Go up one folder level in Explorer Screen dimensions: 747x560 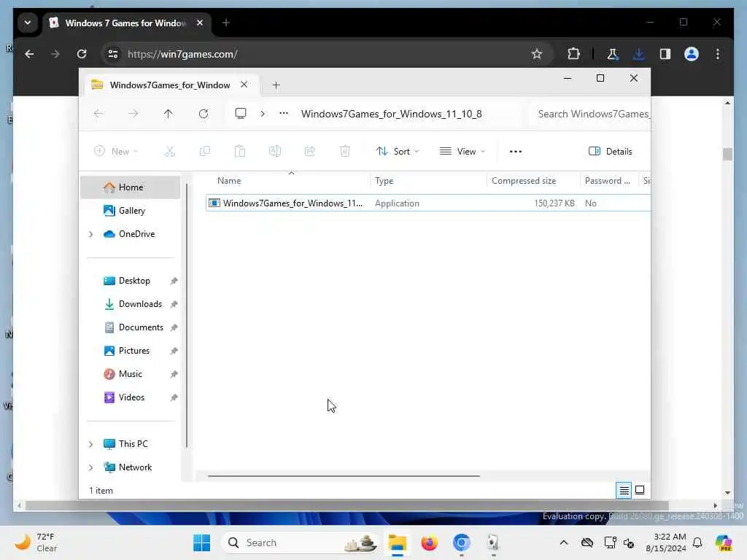pos(169,114)
